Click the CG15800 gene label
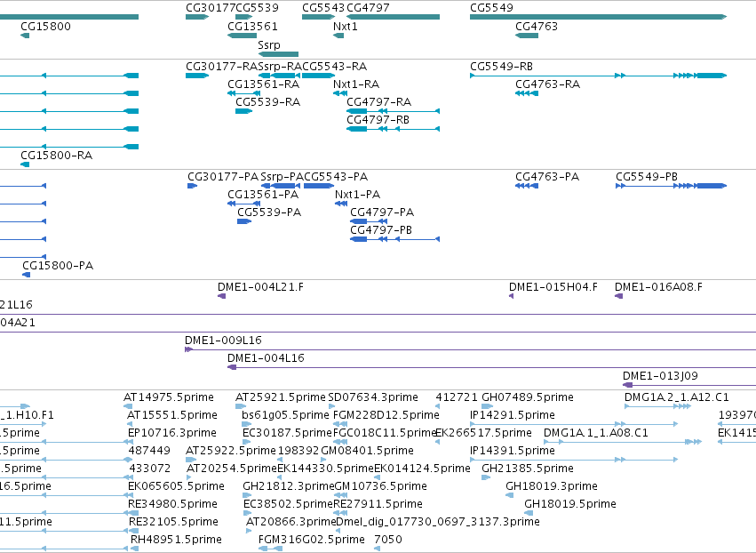This screenshot has width=756, height=553. 45,26
